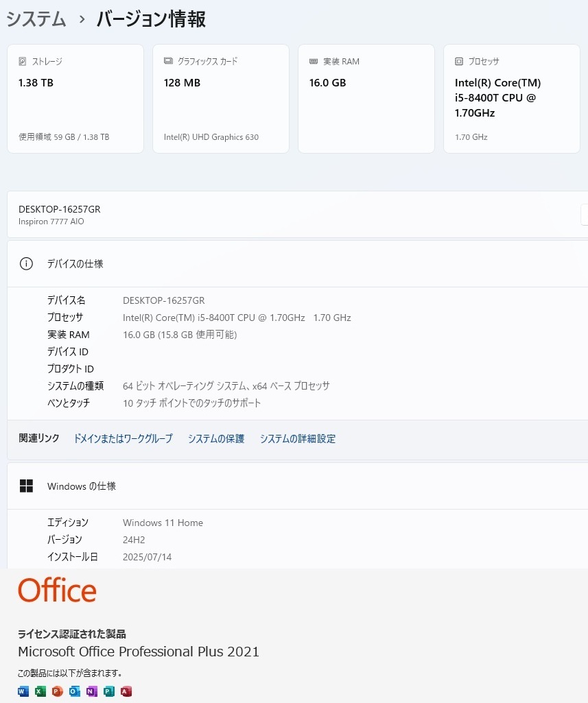Open the 実装 RAM 16.0 GB card
The height and width of the screenshot is (703, 588).
coord(366,99)
